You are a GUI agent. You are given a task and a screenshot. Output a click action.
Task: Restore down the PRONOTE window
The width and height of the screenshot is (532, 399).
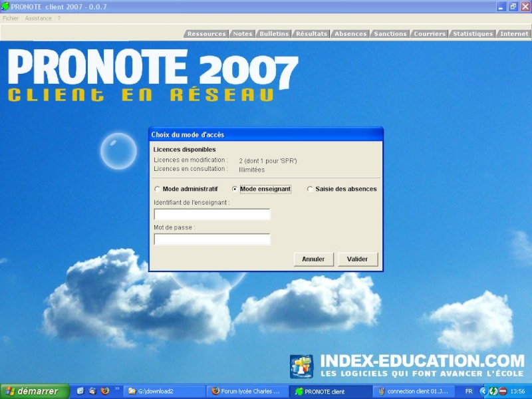[x=513, y=7]
